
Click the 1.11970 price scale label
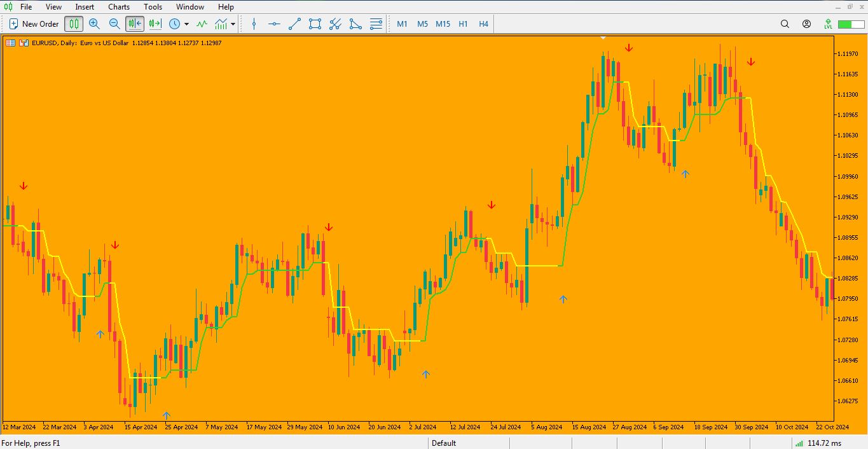point(848,53)
